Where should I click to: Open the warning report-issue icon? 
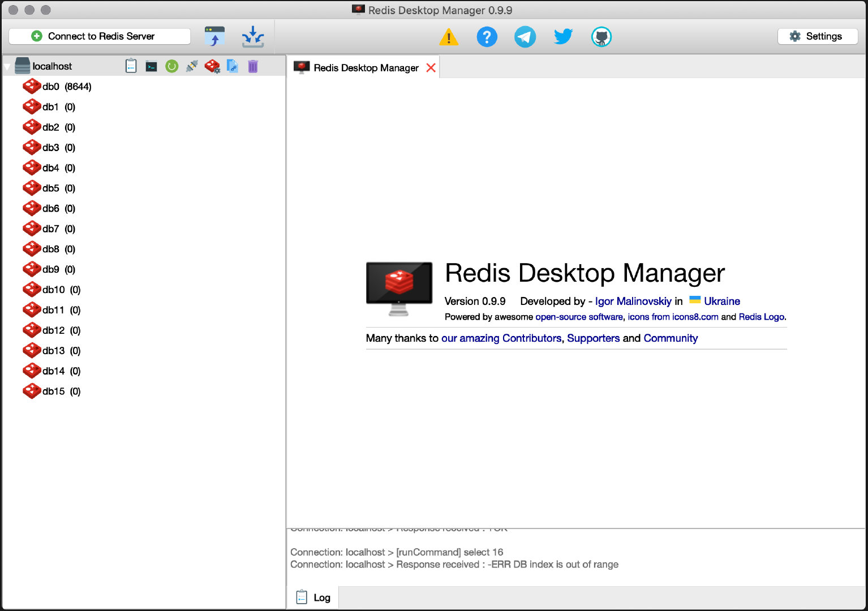pyautogui.click(x=449, y=37)
